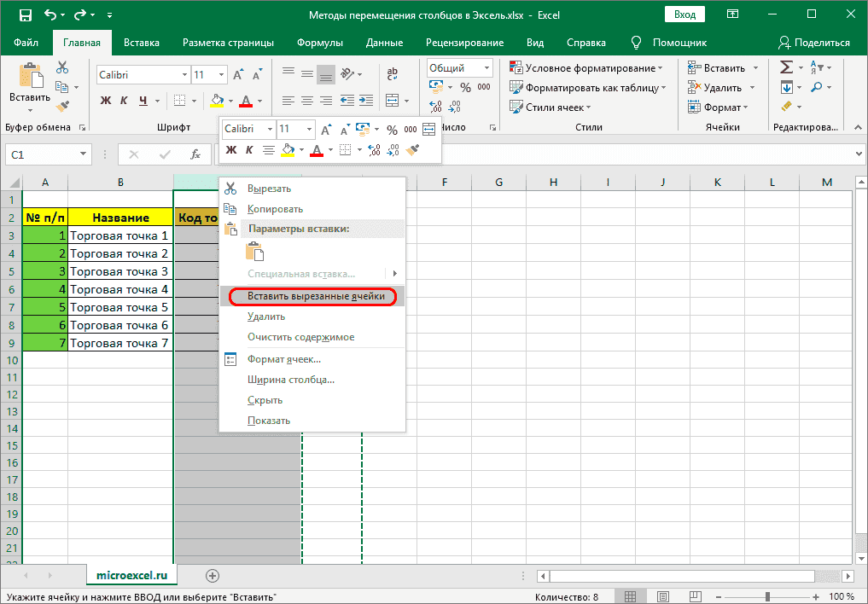Screen dimensions: 868x604
Task: Click the fill color bucket icon
Action: click(215, 101)
